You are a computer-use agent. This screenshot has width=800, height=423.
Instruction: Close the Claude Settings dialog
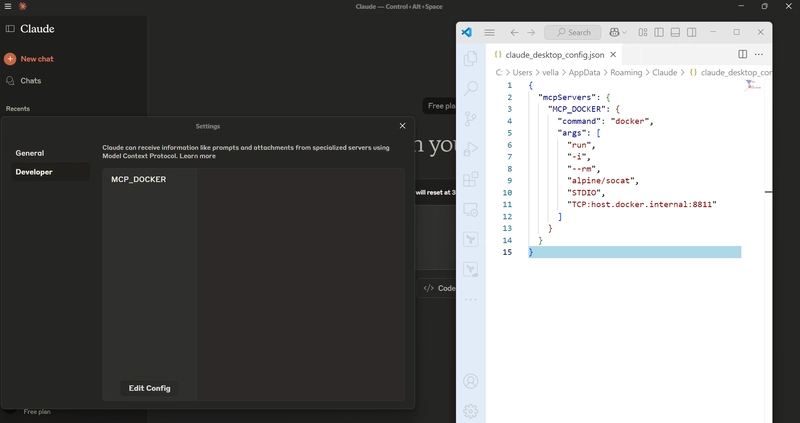403,126
